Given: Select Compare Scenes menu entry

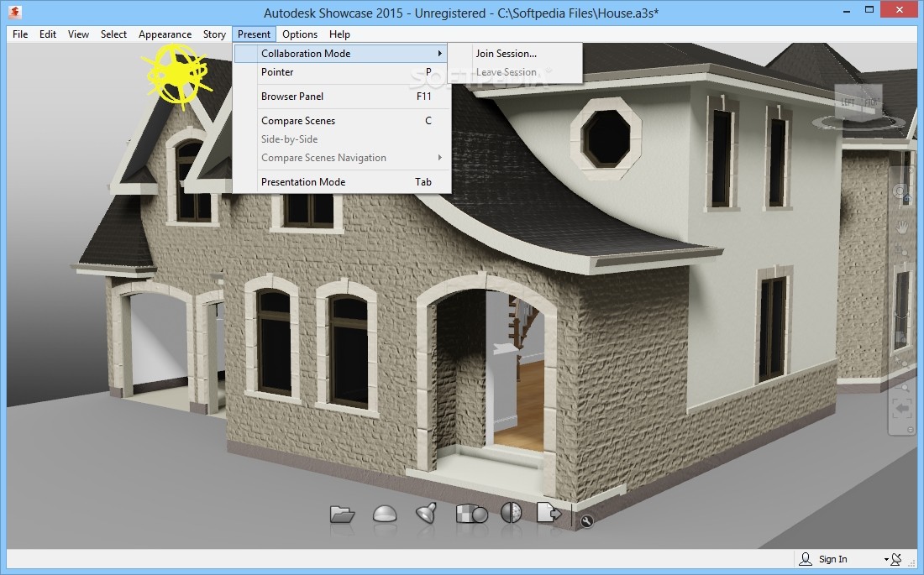Looking at the screenshot, I should pyautogui.click(x=342, y=120).
